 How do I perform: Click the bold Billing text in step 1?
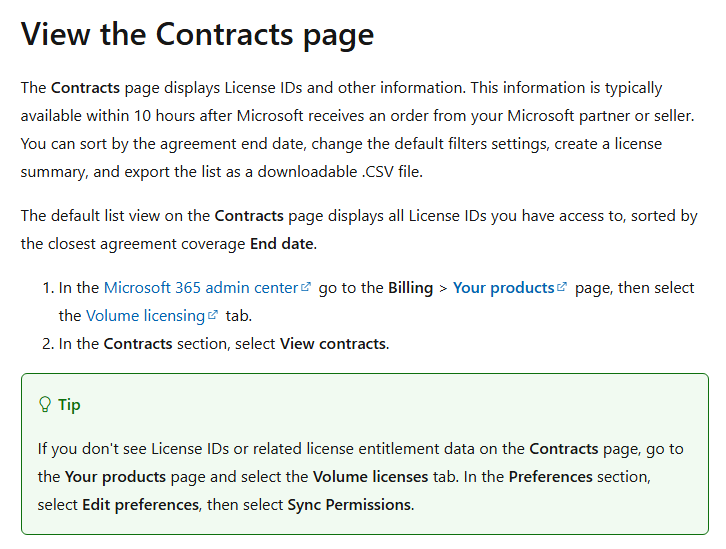coord(410,287)
